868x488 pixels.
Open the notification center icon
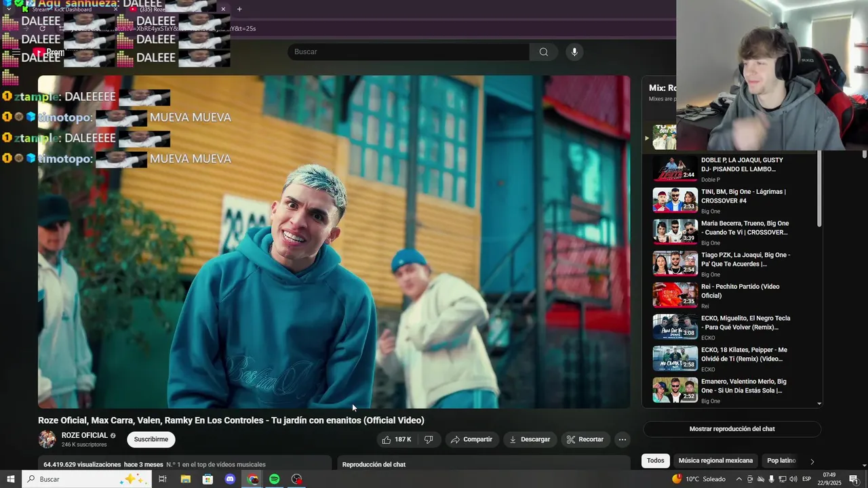854,479
